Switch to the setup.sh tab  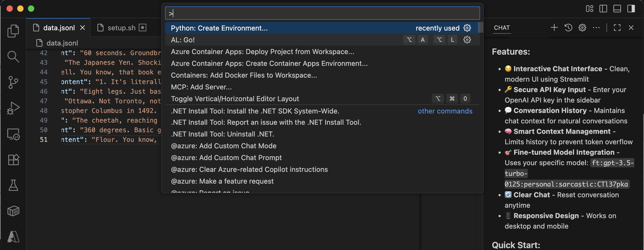tap(121, 28)
